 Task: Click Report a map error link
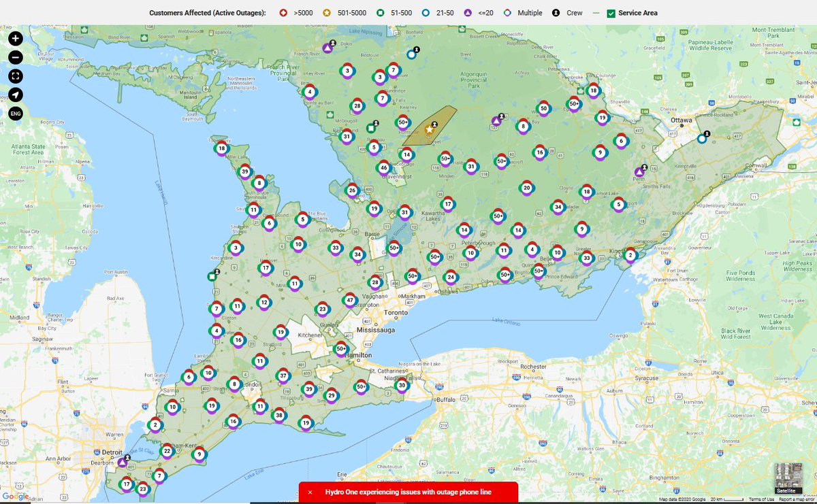tap(797, 500)
